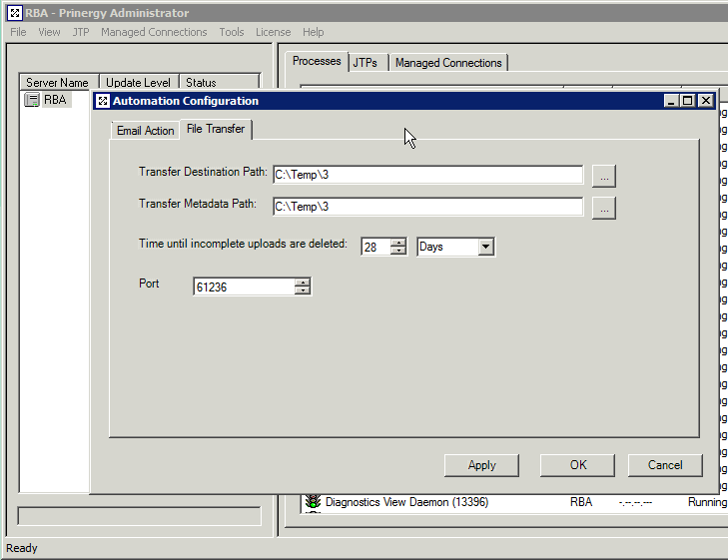
Task: Open the Tools menu
Action: 232,32
